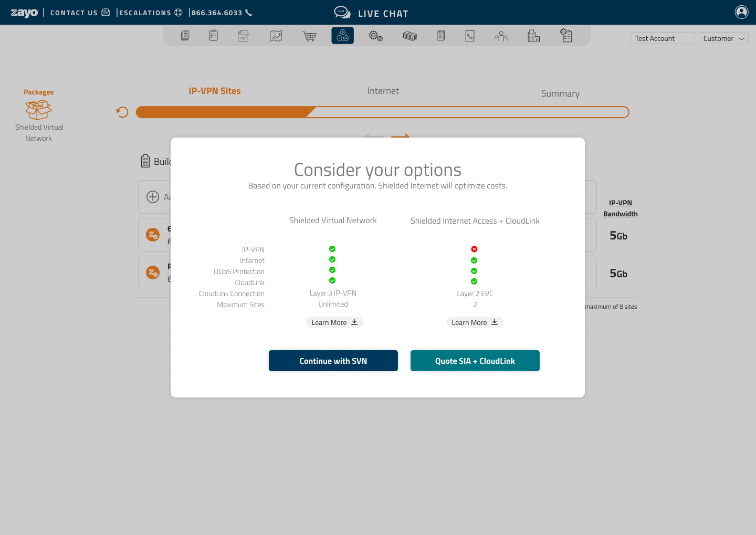
Task: Click the upper 5Gb bandwidth value
Action: pyautogui.click(x=618, y=236)
